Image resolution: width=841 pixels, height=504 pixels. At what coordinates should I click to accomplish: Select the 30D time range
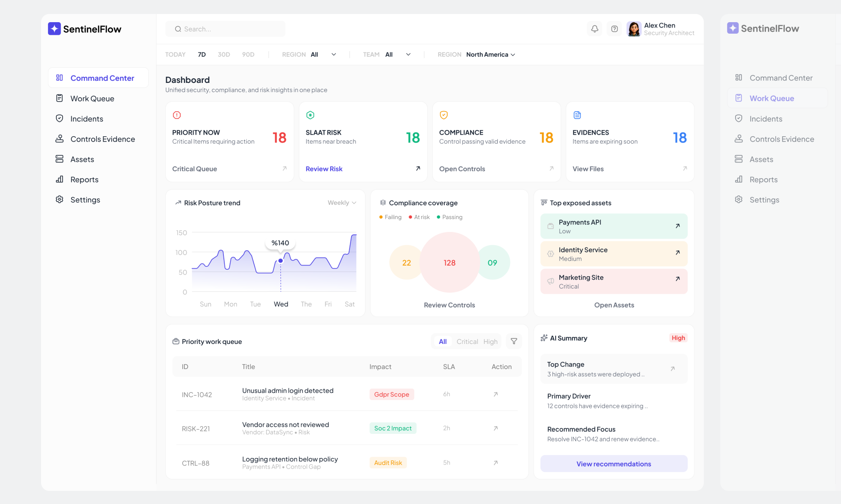(x=224, y=55)
